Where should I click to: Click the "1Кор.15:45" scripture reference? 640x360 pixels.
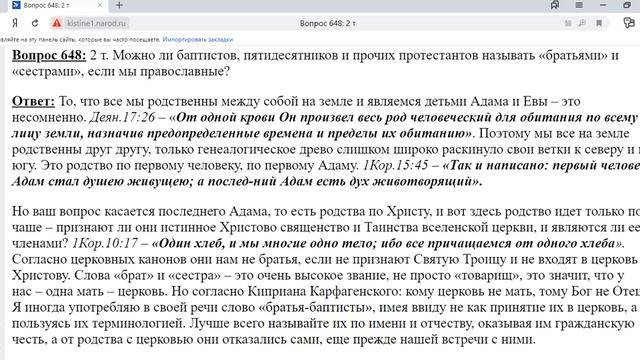395,165
